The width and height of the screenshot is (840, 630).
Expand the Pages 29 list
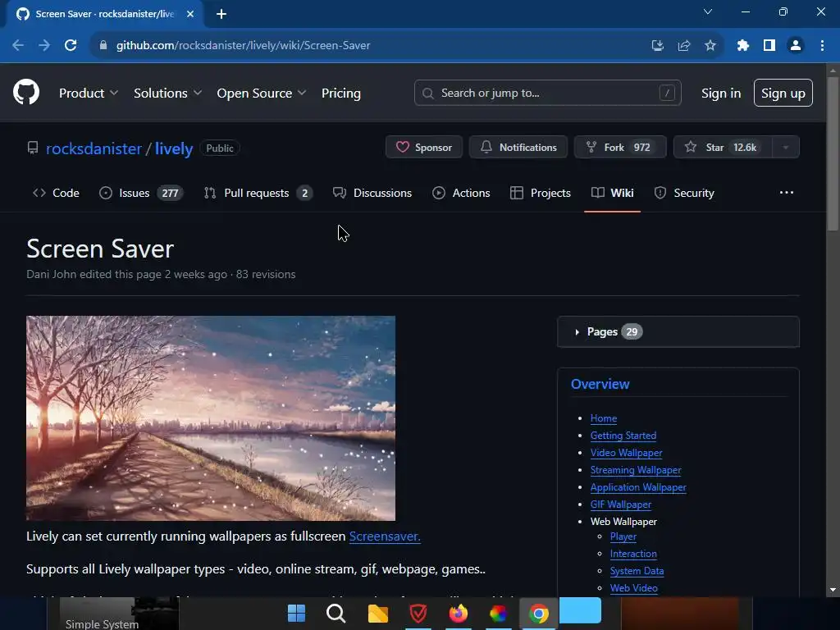678,331
